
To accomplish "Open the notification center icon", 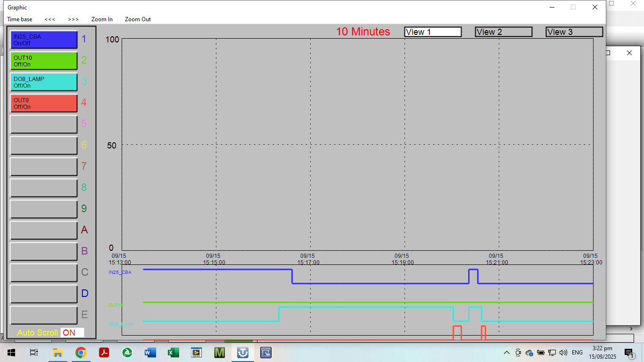I will (628, 353).
